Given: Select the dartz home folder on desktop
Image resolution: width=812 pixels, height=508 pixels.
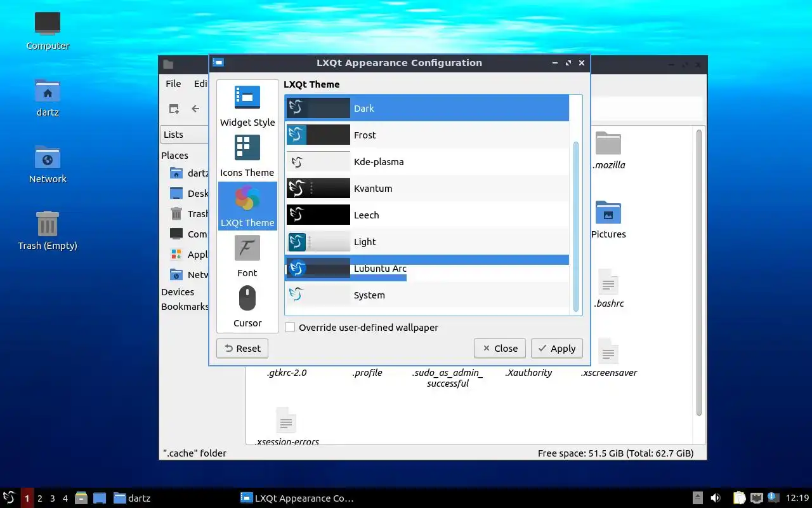Looking at the screenshot, I should point(48,98).
